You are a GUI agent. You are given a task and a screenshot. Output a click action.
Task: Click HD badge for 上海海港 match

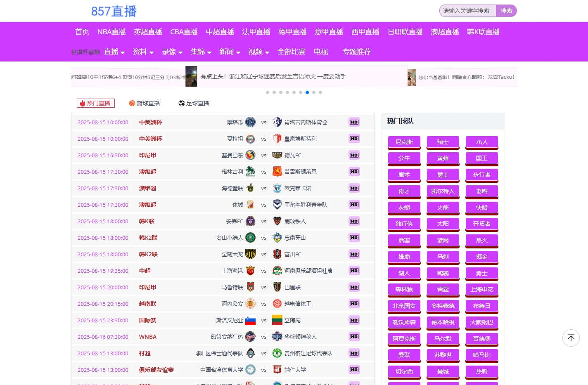click(354, 271)
